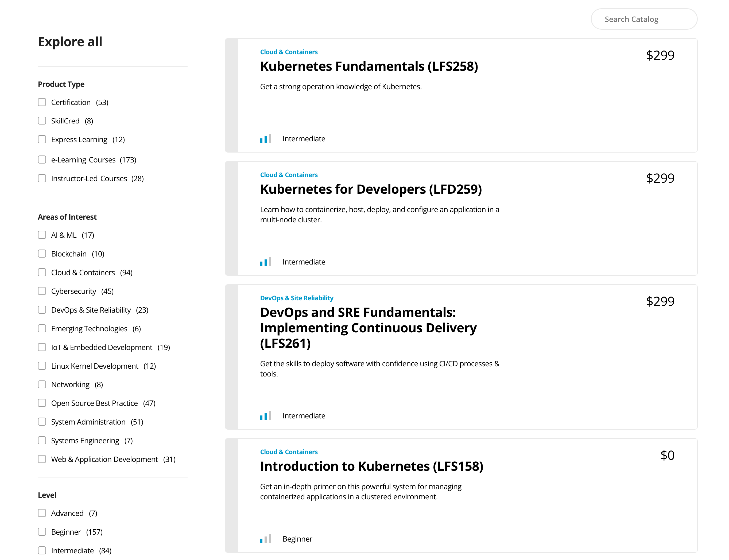The height and width of the screenshot is (560, 729).
Task: Click level bars icon on Kubernetes for Developers card
Action: [266, 262]
